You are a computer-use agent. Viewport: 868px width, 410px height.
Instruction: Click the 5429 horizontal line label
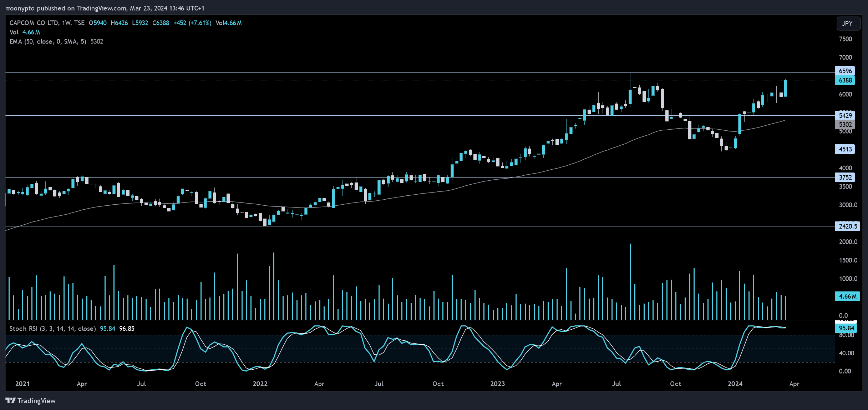(844, 115)
